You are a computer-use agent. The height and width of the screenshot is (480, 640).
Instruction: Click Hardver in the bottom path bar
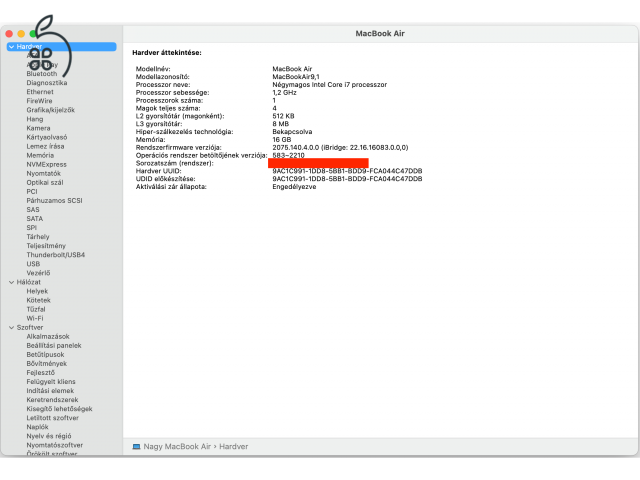[233, 447]
